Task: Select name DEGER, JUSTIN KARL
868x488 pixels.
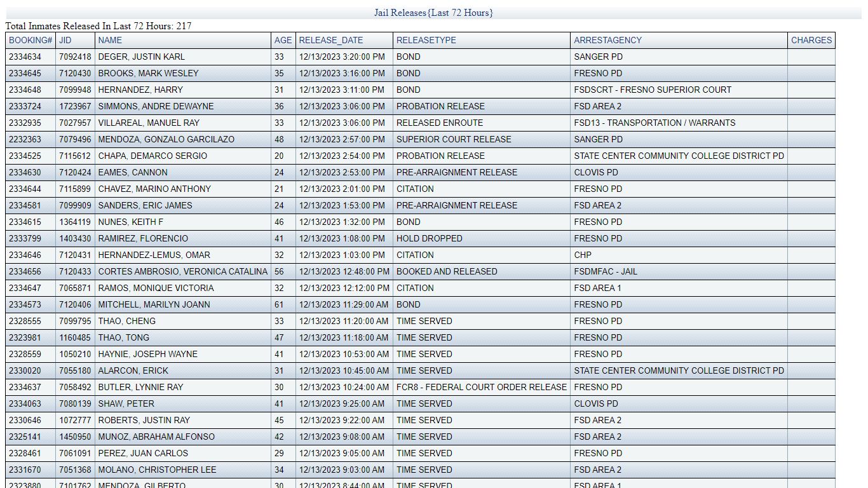Action: 142,57
